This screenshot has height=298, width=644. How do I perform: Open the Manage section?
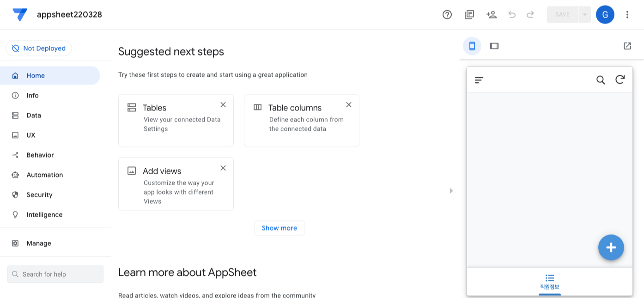click(x=50, y=243)
